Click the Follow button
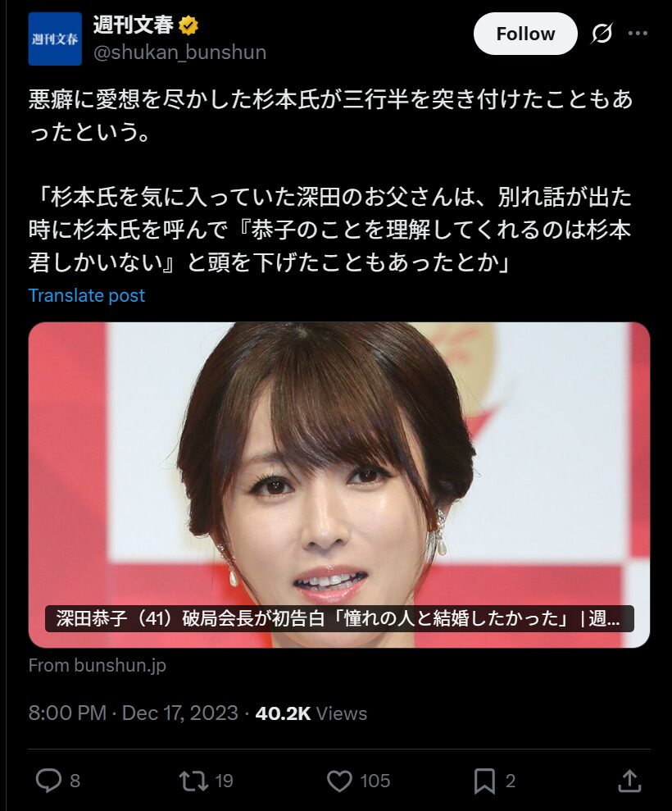This screenshot has height=811, width=672. pos(525,34)
